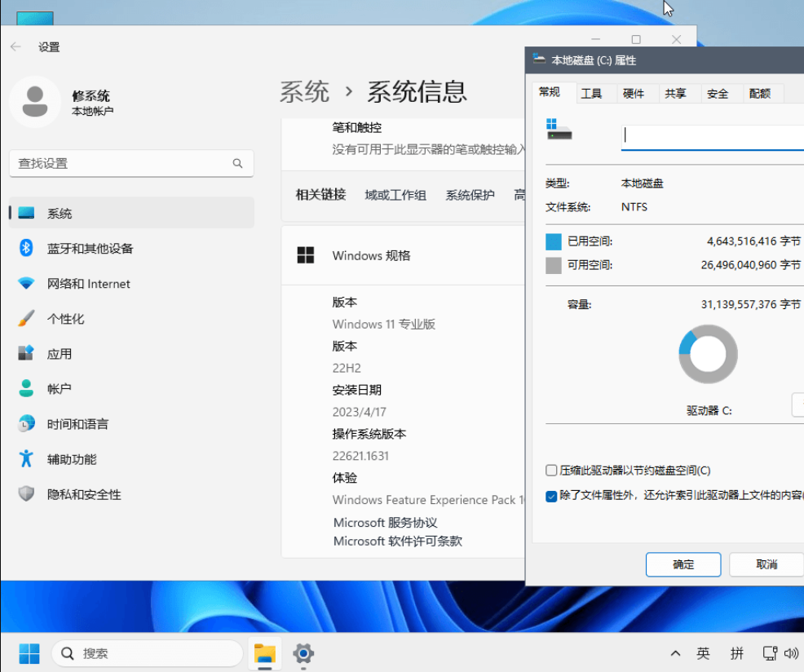Viewport: 804px width, 672px height.
Task: Click the network tray icon
Action: [770, 653]
